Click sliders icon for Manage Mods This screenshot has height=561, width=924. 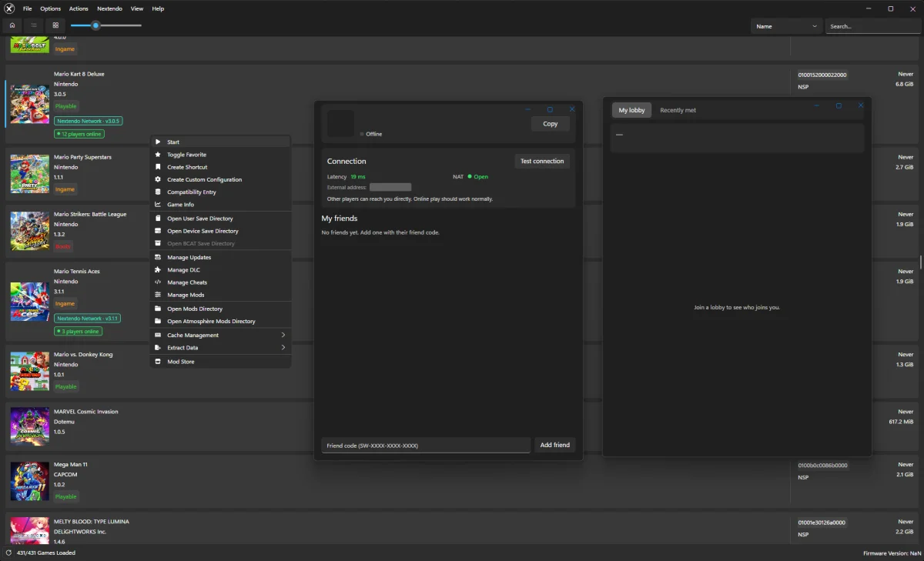[158, 295]
